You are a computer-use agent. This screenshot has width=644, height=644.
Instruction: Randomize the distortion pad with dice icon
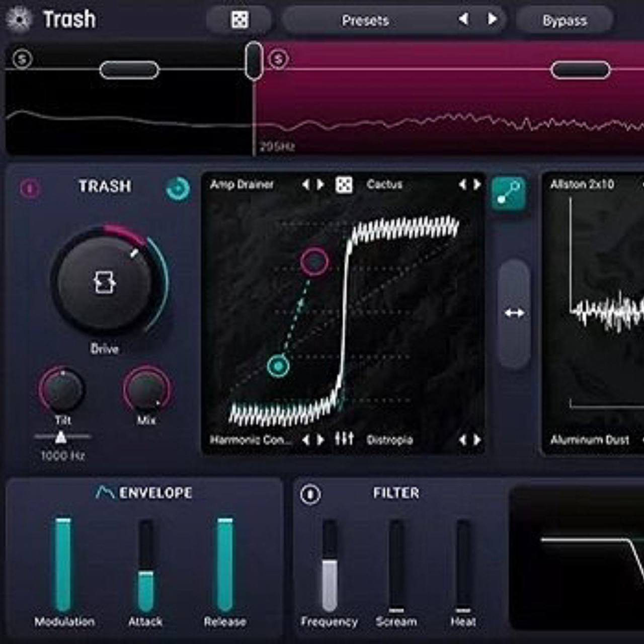(344, 185)
